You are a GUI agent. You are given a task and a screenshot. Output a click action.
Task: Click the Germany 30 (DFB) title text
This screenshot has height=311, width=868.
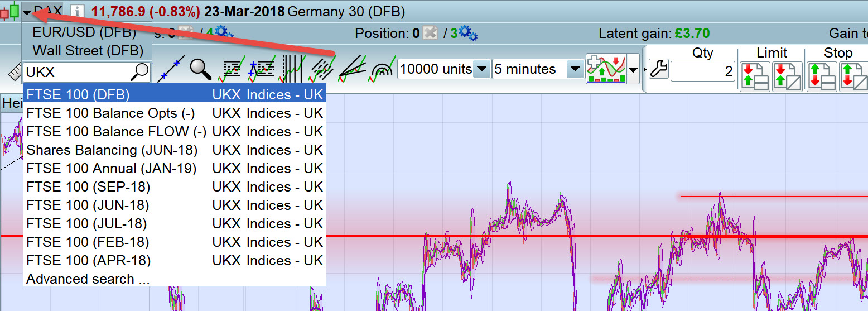click(x=346, y=12)
